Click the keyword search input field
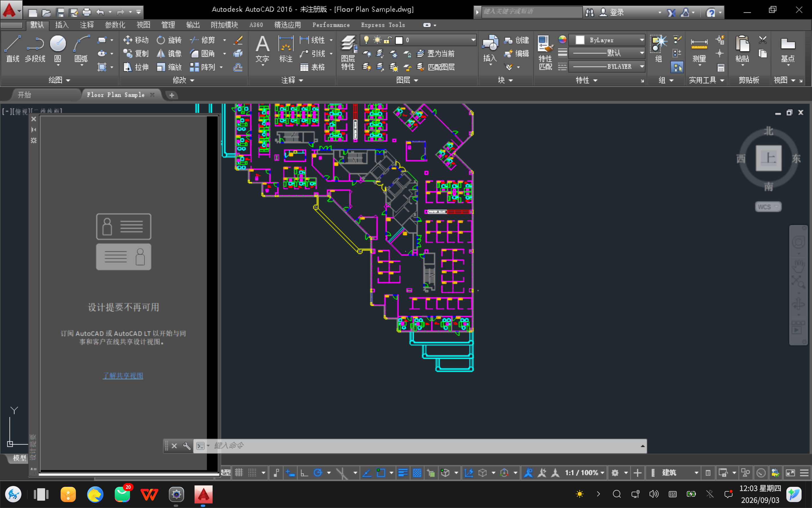 [531, 12]
